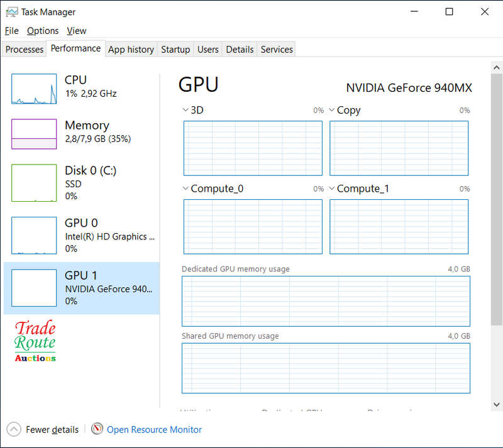
Task: Open the Compute_0 engine dropdown chevron
Action: (185, 188)
